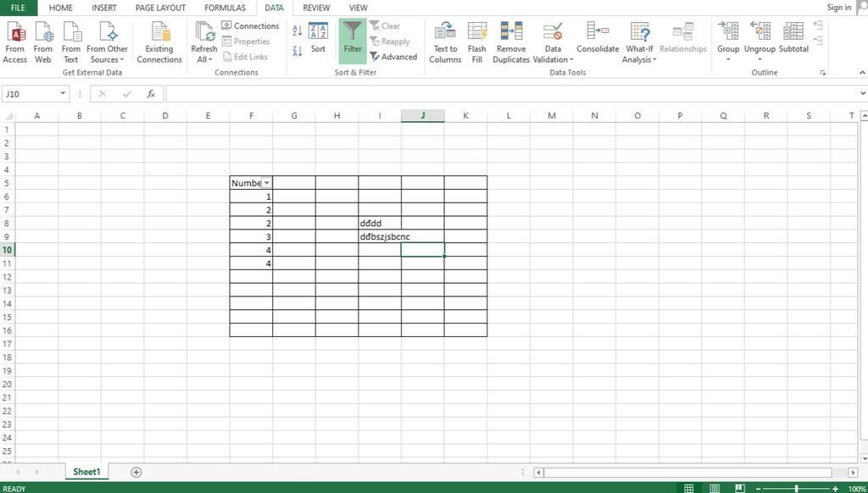
Task: Collapse the ribbon
Action: coord(862,73)
